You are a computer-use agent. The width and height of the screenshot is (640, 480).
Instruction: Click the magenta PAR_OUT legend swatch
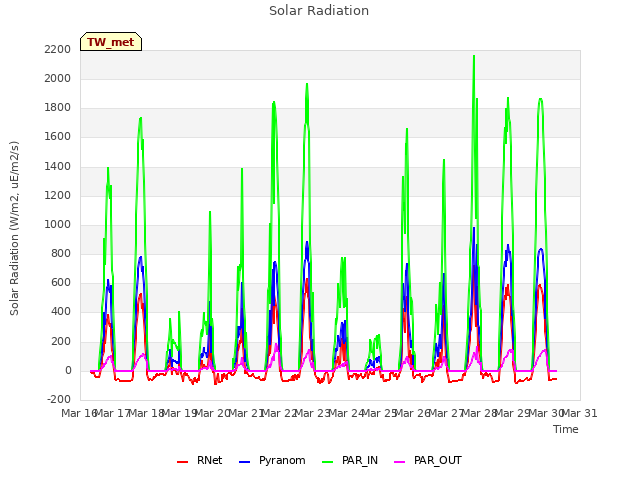click(400, 462)
